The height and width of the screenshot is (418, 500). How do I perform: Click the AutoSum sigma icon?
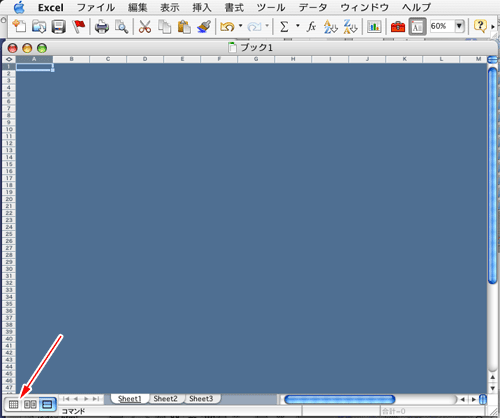point(284,27)
